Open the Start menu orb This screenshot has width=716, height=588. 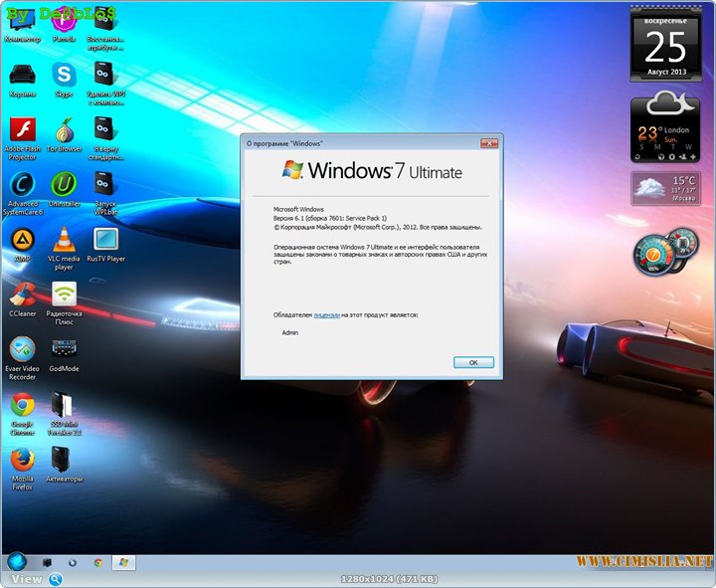[x=17, y=562]
